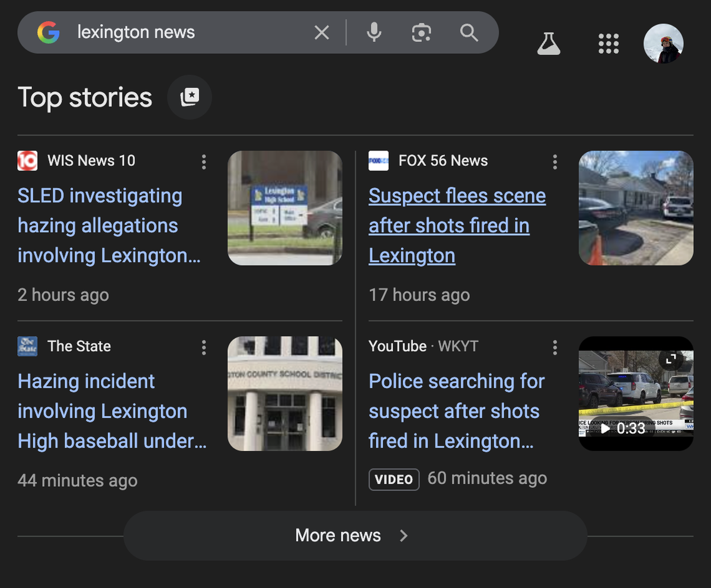Click the Google logo in search bar

(x=48, y=33)
